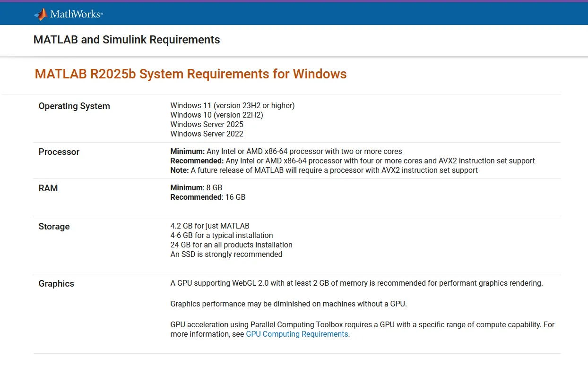
Task: Click the Windows Server 2025 entry
Action: (x=207, y=125)
